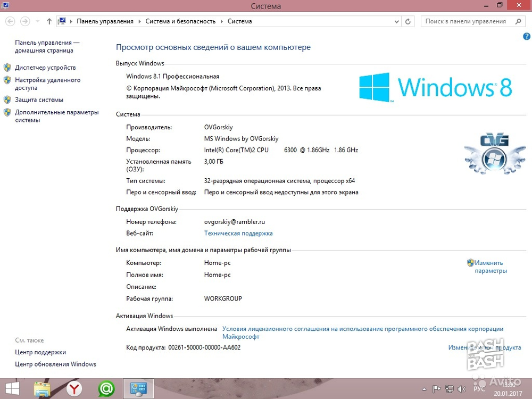532x399 pixels.
Task: Open Центр поддержки link
Action: point(40,352)
